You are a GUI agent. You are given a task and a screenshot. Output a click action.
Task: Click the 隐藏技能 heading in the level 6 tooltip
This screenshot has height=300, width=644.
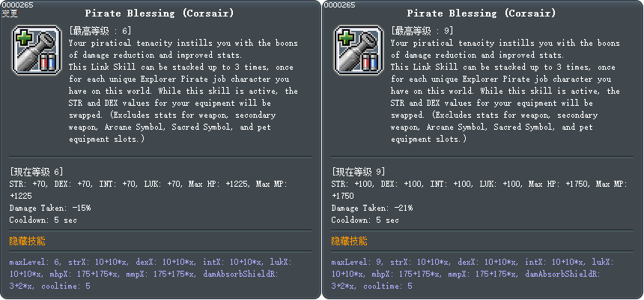(27, 241)
